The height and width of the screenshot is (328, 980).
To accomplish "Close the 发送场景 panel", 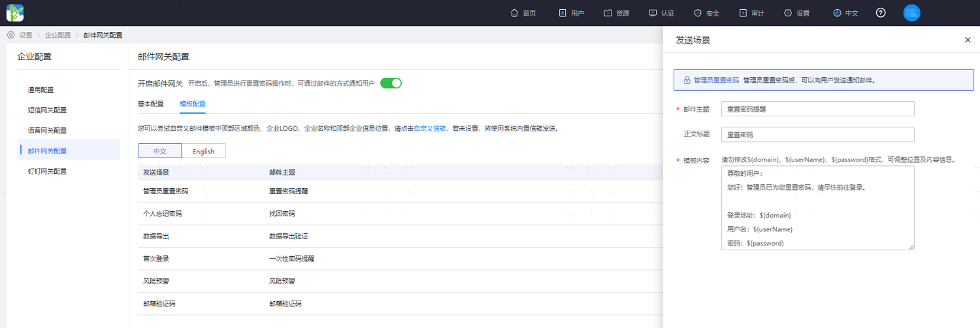I will pyautogui.click(x=968, y=40).
